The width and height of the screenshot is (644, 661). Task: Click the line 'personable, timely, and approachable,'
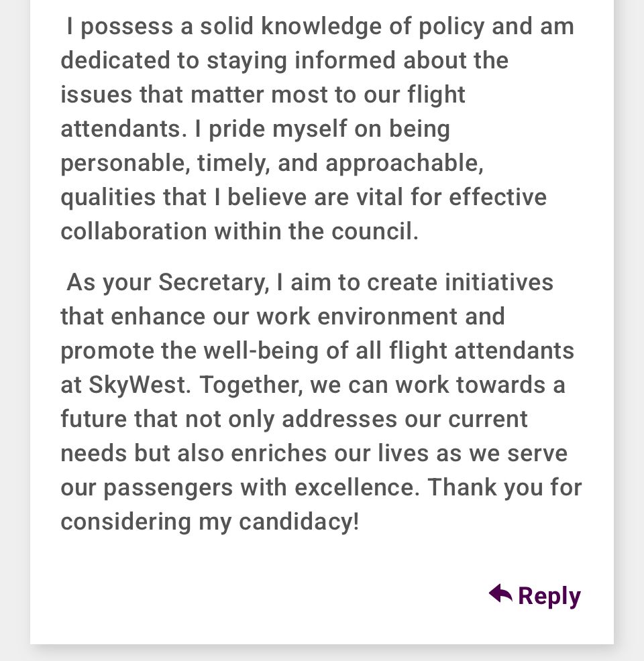tap(272, 164)
